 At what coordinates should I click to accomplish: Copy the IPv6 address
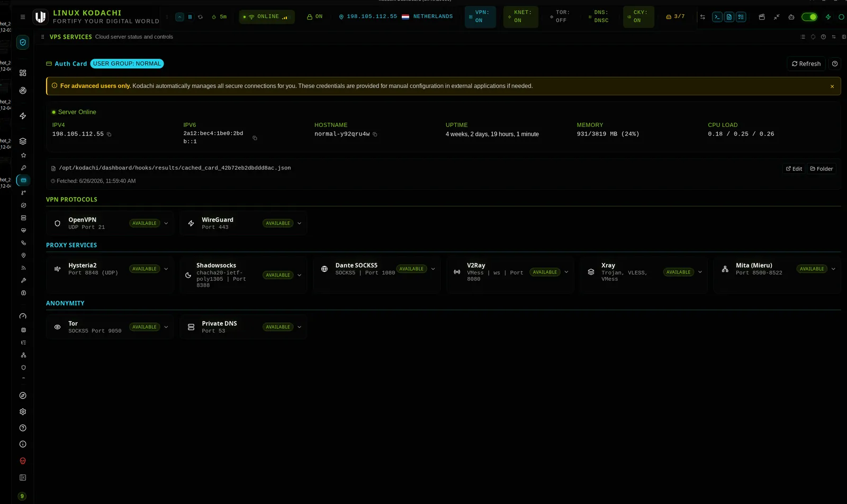(x=255, y=138)
